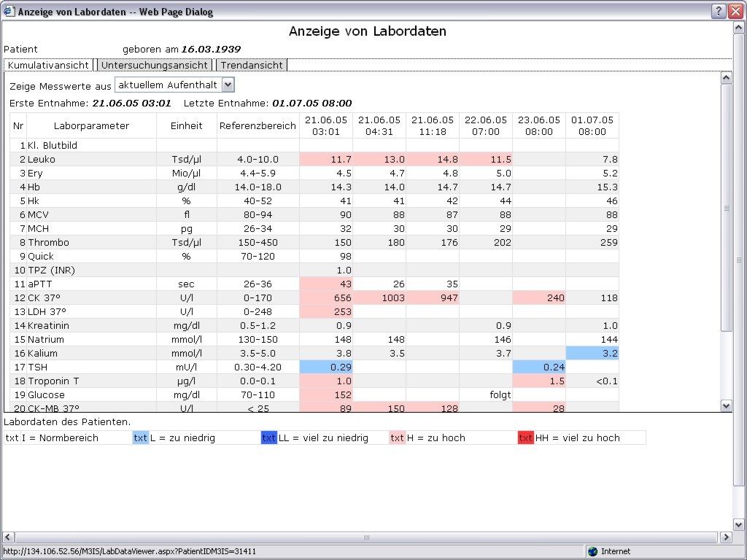Click the '21.06.05 11:18' column header
Screen dimensions: 747x560
pyautogui.click(x=433, y=125)
